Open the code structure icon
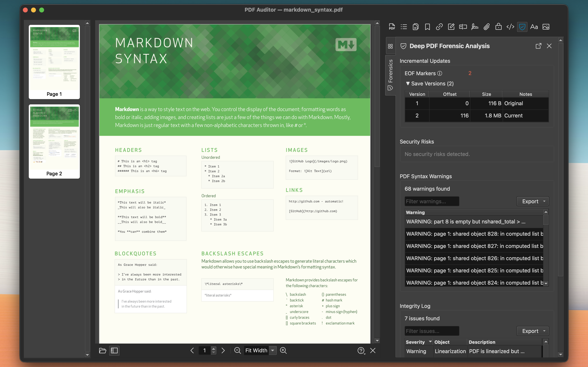 [510, 27]
